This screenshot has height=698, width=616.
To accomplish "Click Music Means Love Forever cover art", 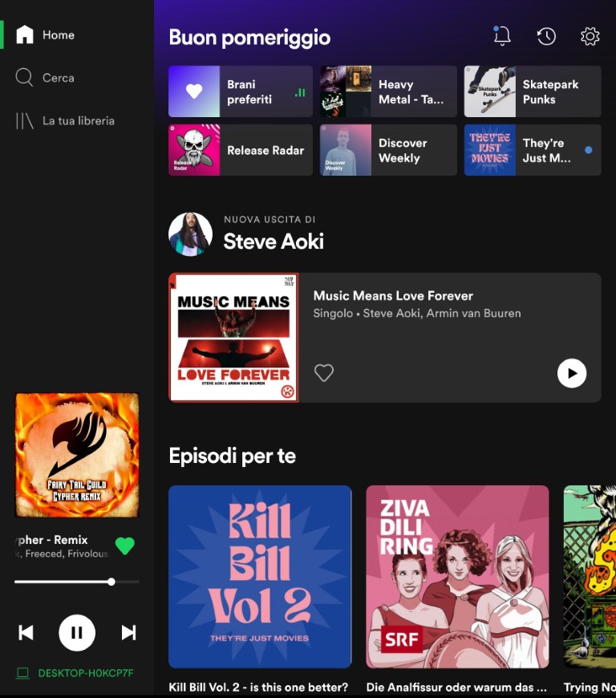I will 233,338.
